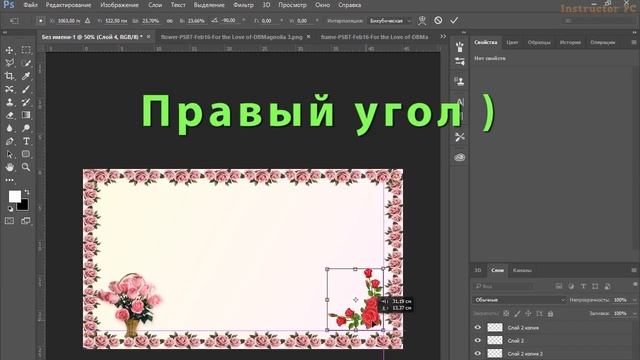640x360 pixels.
Task: Toggle reference point location box
Action: [x=40, y=20]
